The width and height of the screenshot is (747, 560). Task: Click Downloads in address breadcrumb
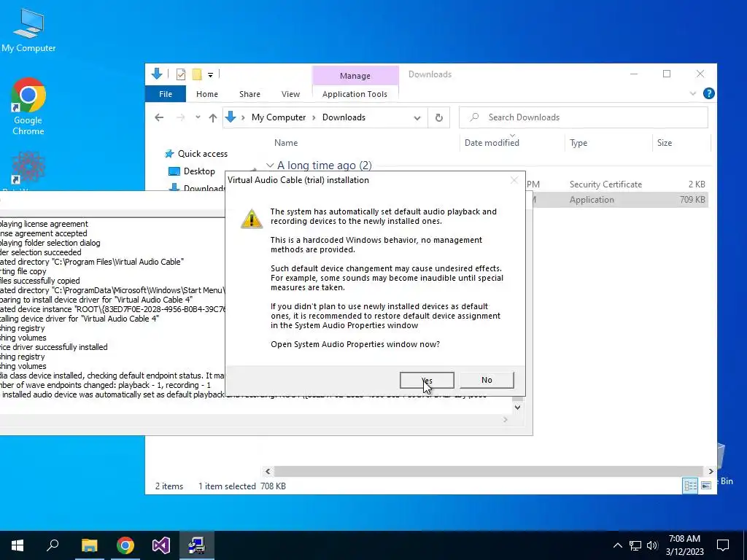tap(344, 117)
